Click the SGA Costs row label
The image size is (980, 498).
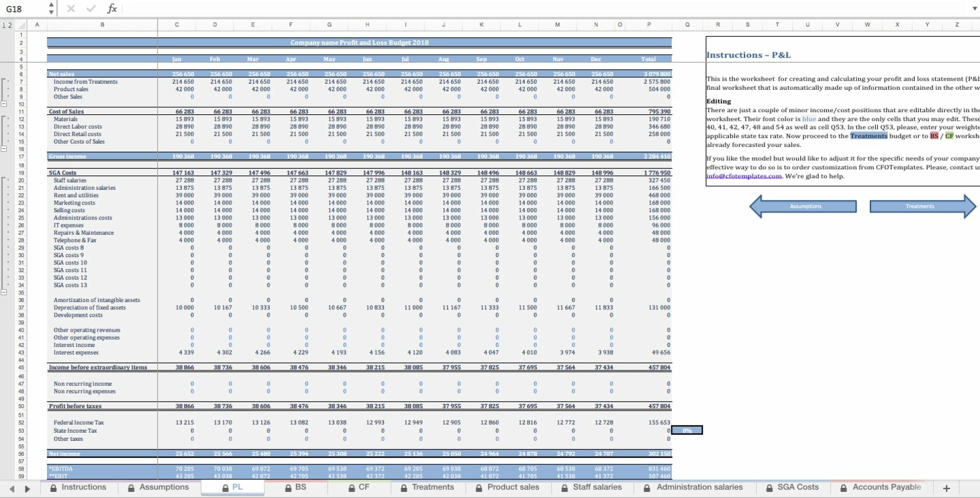(x=62, y=173)
